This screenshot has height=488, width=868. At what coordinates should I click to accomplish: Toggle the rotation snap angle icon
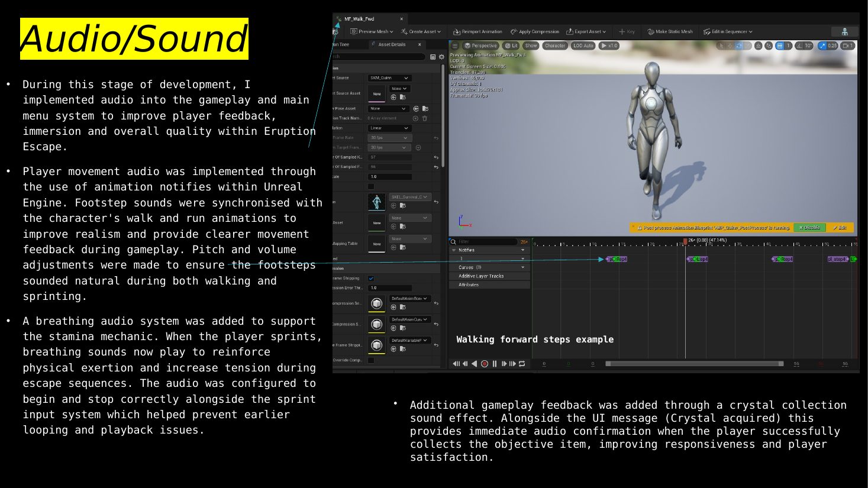(x=799, y=46)
